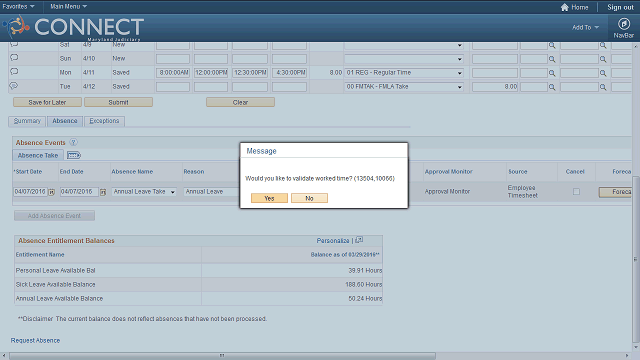
Task: Click second lookup magnifier in Sun 4/10 row
Action: (603, 59)
